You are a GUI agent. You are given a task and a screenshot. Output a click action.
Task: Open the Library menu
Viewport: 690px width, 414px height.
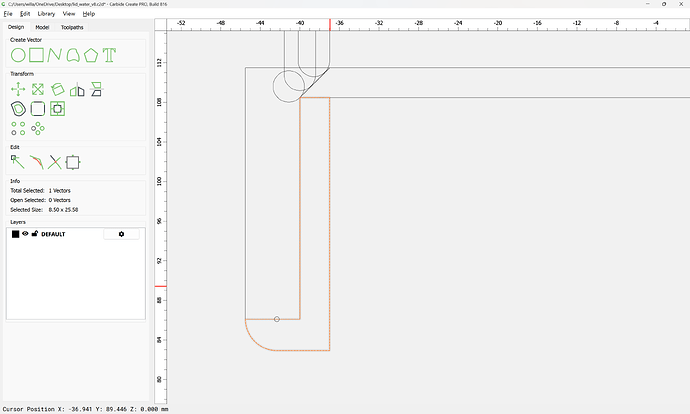tap(46, 14)
